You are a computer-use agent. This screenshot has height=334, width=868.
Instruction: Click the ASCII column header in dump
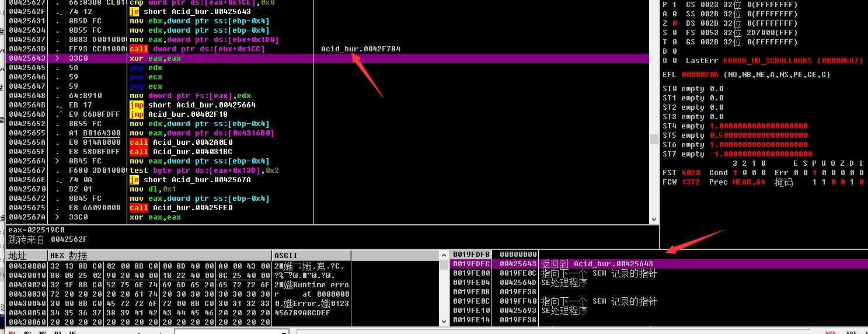(311, 256)
